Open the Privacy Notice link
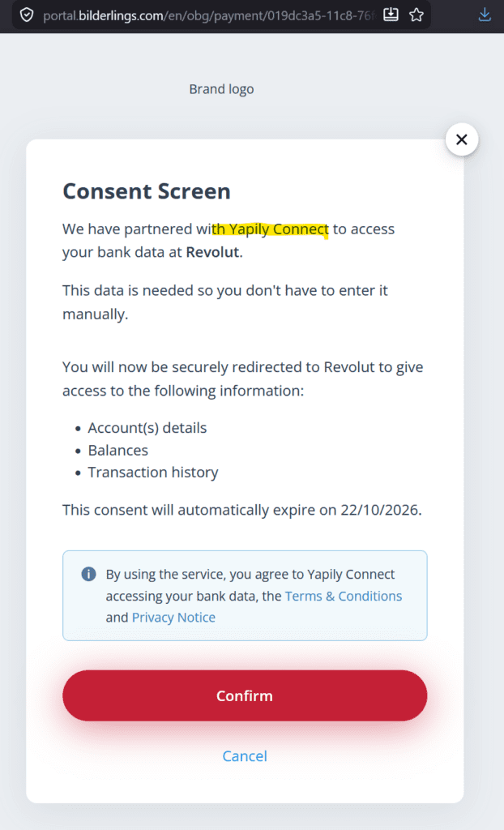 tap(173, 617)
